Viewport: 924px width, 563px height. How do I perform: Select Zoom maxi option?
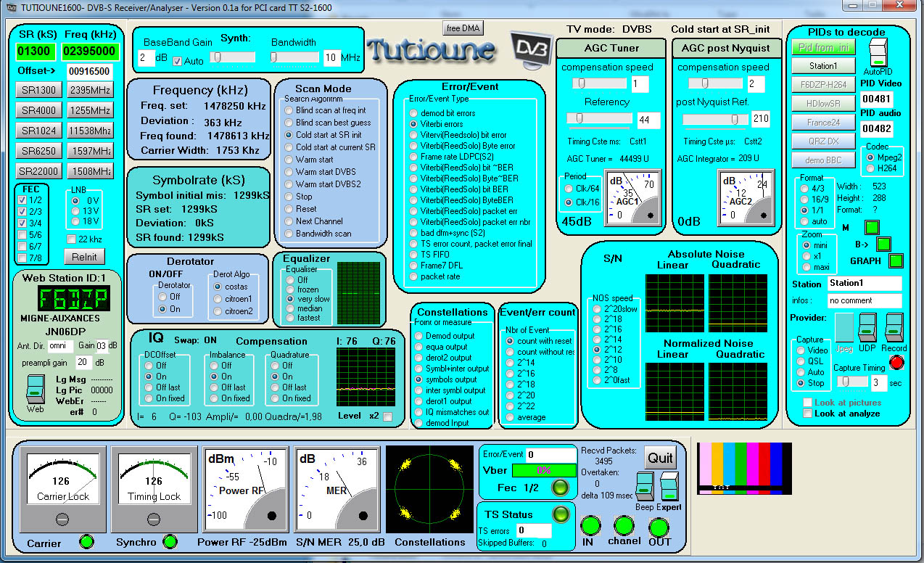tap(806, 268)
